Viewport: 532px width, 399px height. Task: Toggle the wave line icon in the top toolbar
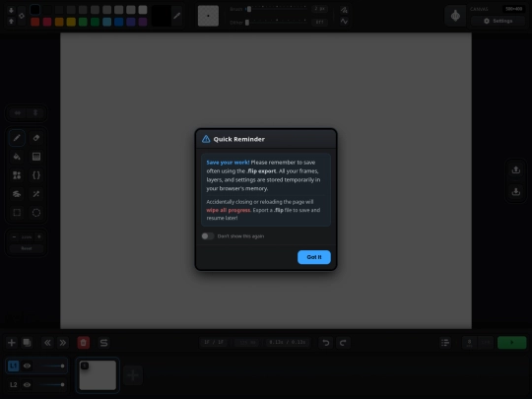[x=344, y=22]
